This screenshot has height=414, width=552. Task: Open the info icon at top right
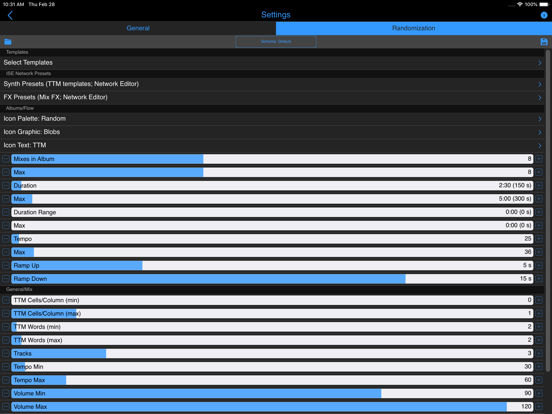(544, 15)
